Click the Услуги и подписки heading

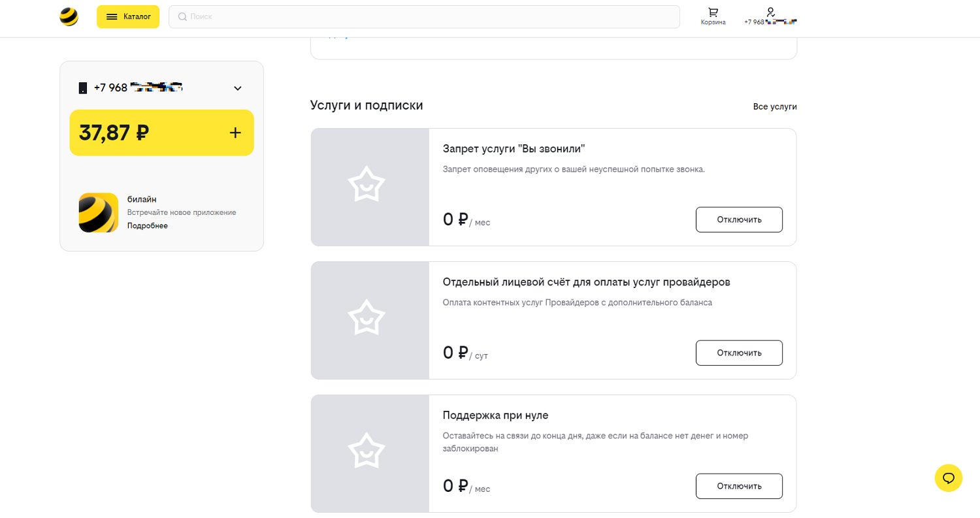[367, 105]
